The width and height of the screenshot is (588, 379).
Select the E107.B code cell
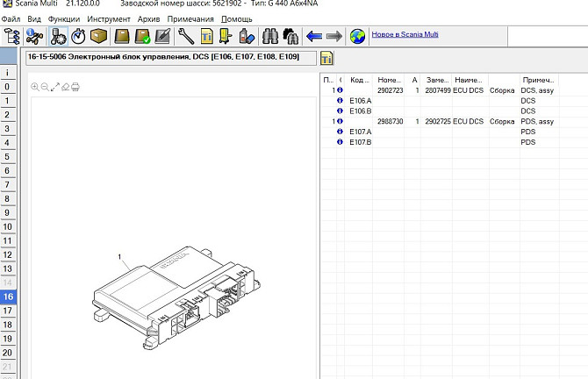pos(359,142)
